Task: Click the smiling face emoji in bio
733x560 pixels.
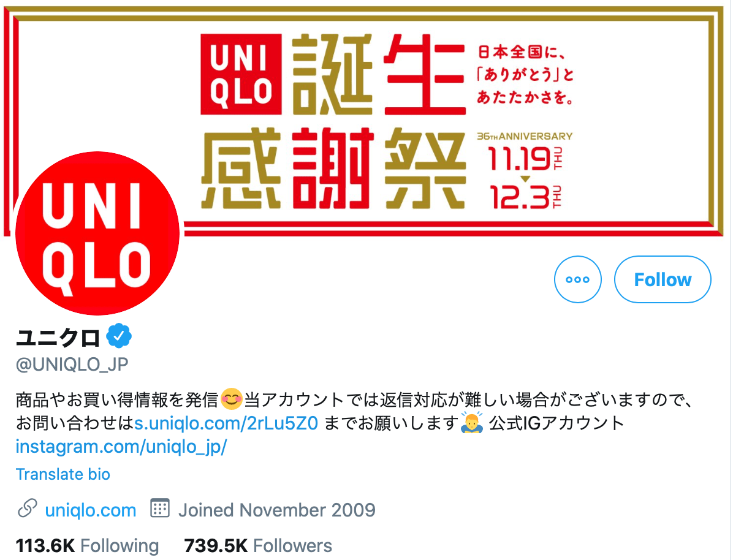Action: (x=232, y=399)
